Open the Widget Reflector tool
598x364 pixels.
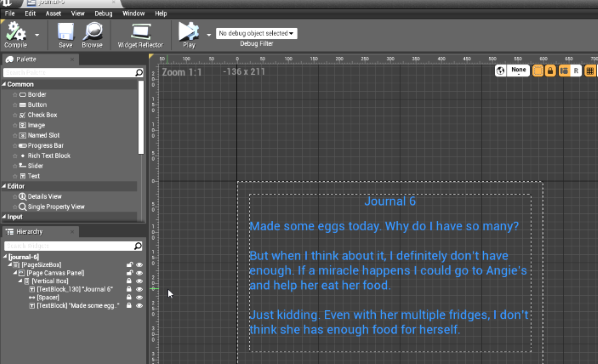tap(140, 35)
